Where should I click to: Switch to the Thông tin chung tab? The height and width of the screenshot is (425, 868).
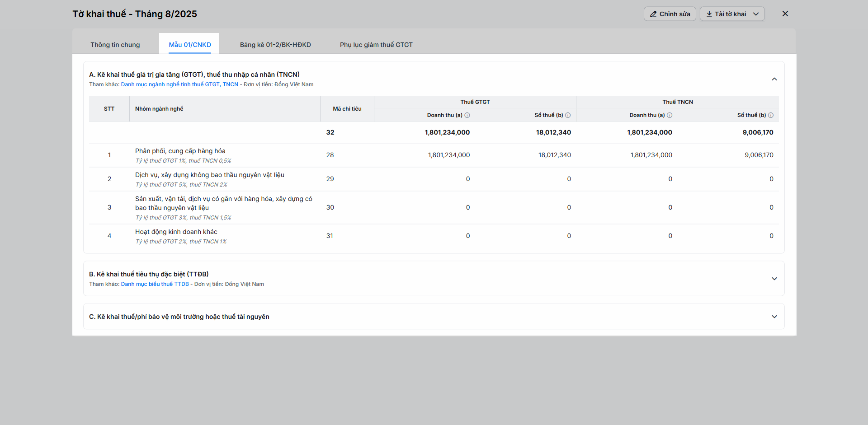(115, 45)
